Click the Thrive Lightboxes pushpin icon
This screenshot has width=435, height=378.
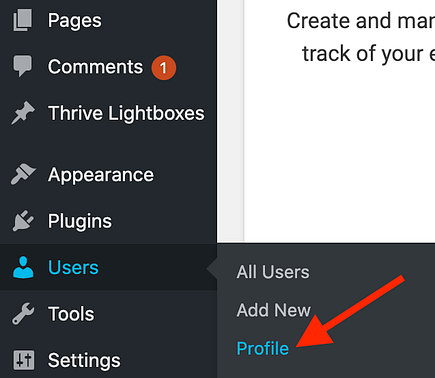click(23, 113)
